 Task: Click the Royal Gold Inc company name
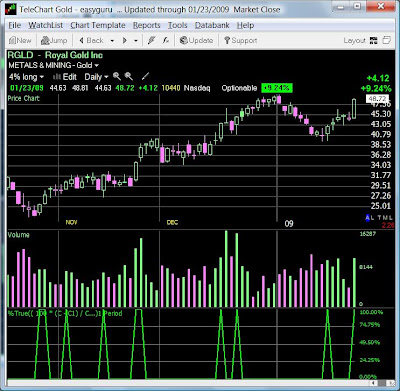[74, 55]
